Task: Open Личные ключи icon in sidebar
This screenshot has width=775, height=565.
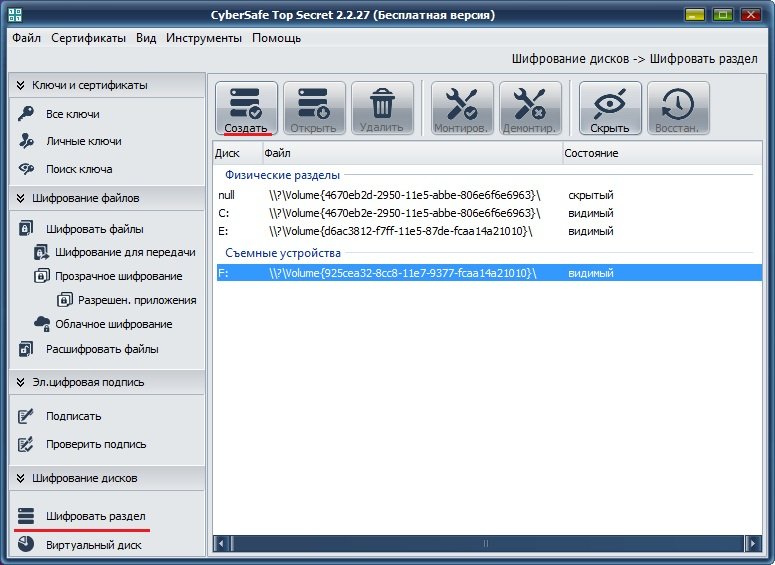Action: click(26, 141)
